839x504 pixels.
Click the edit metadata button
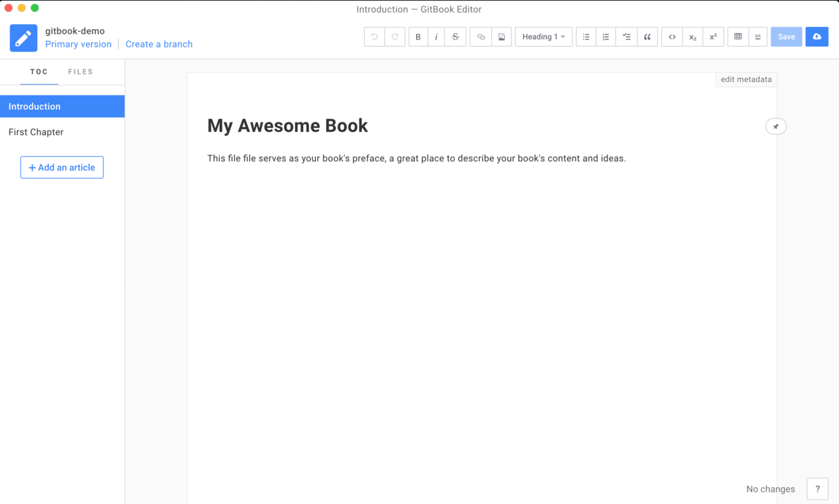tap(746, 79)
